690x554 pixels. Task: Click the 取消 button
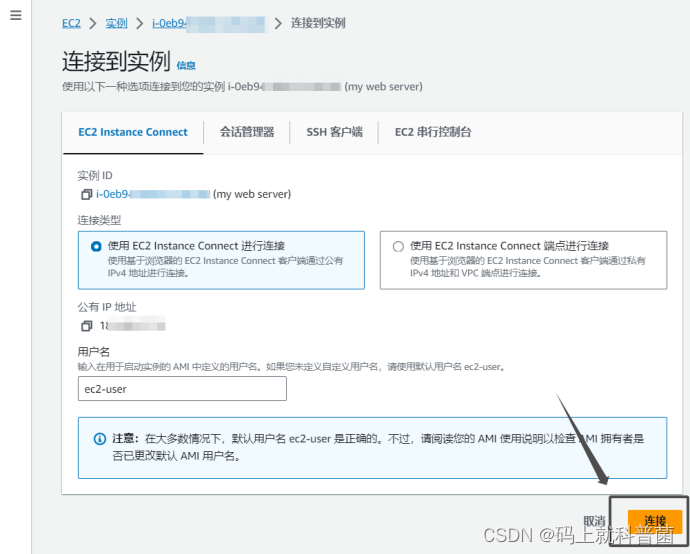[x=595, y=521]
